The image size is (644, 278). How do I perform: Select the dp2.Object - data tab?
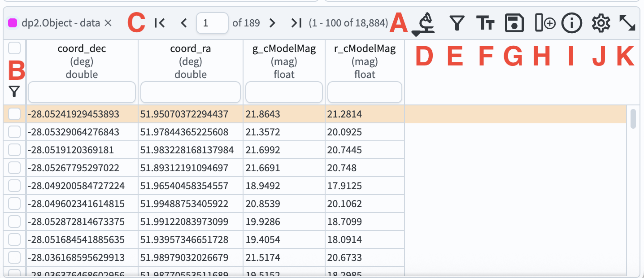coord(61,23)
